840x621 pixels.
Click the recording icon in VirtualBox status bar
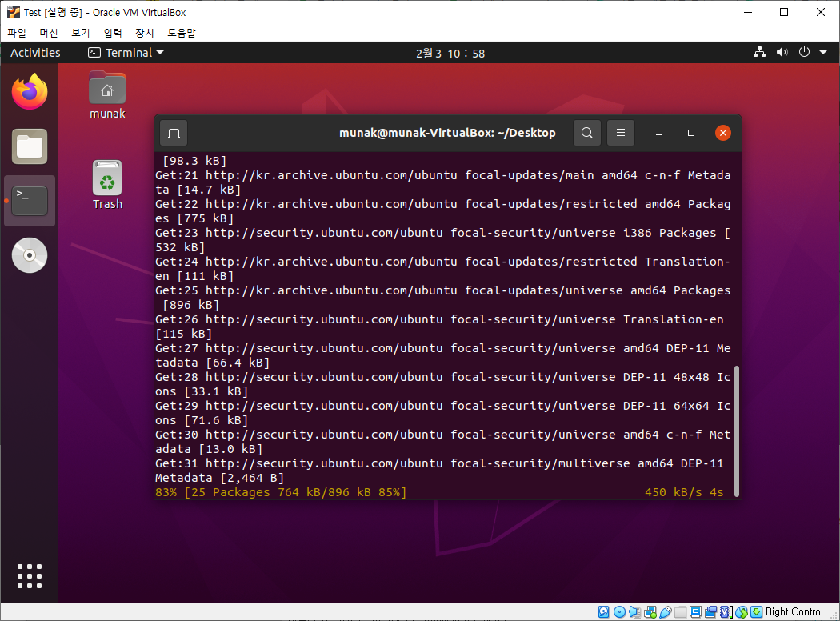pos(711,612)
